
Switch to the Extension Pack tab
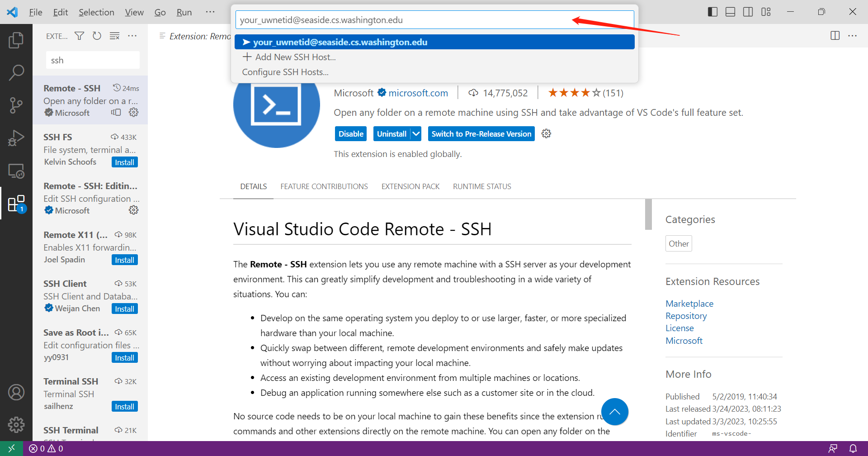pyautogui.click(x=410, y=186)
